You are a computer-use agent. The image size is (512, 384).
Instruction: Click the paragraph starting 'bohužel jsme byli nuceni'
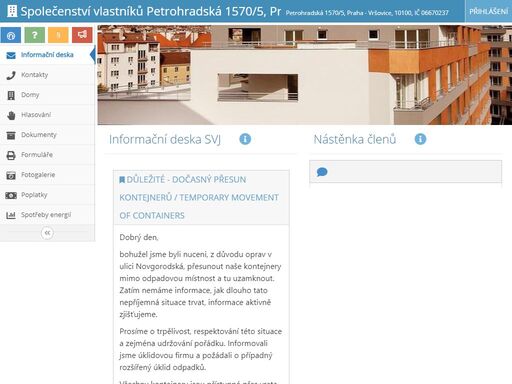200,284
